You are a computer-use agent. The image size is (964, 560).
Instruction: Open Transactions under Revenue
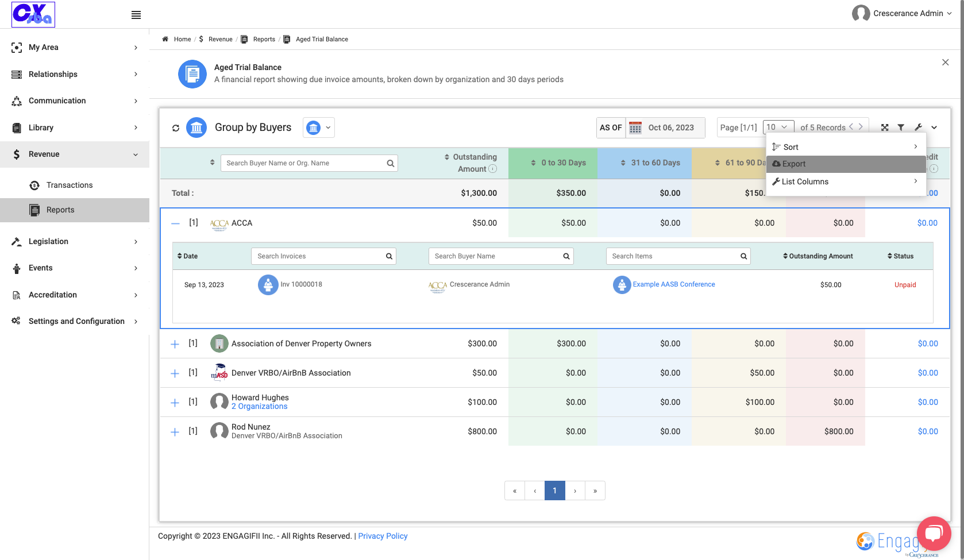tap(70, 185)
